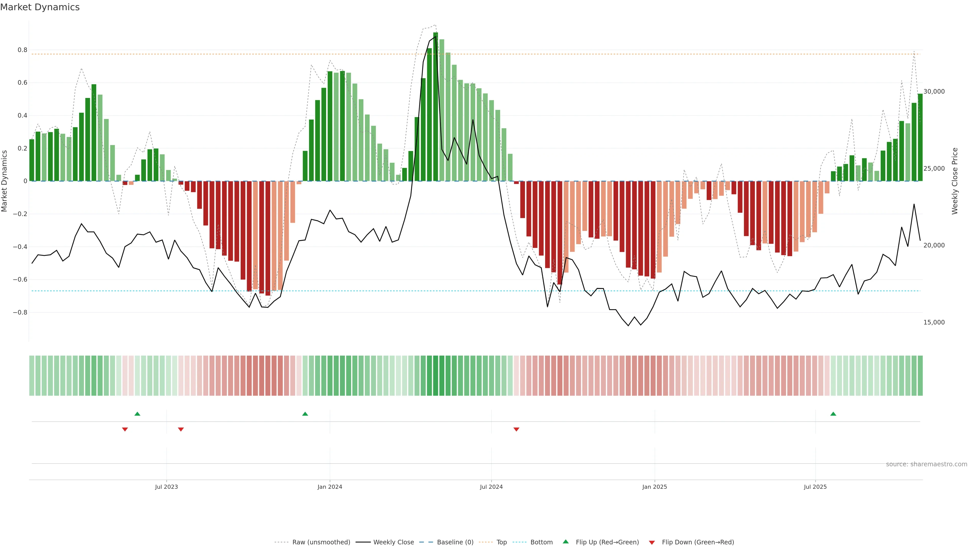Image resolution: width=980 pixels, height=551 pixels.
Task: Click the Jan 2024 x-axis label
Action: click(329, 487)
